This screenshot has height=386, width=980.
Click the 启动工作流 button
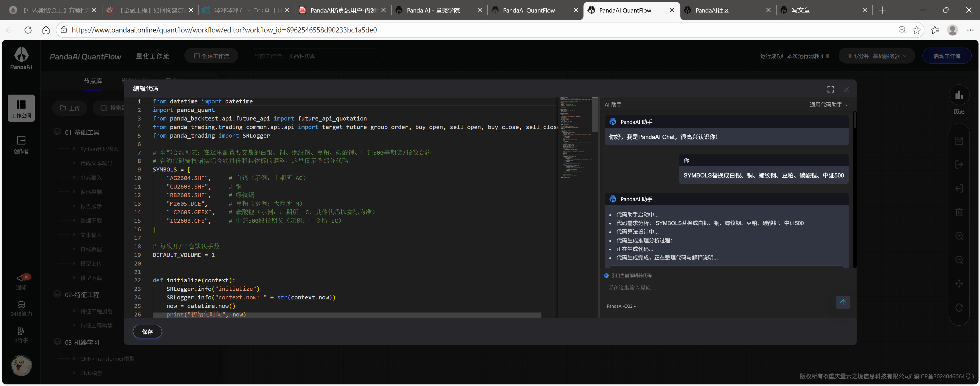click(x=947, y=56)
